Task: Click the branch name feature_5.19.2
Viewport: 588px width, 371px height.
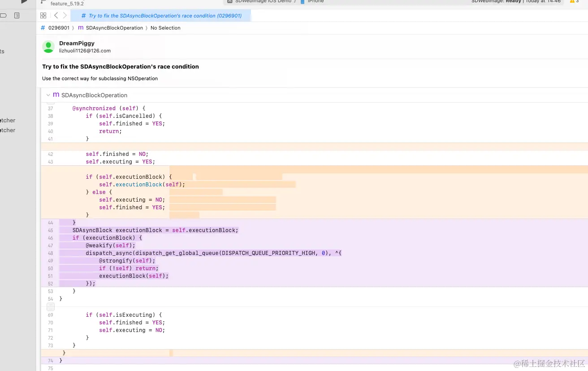Action: [67, 3]
